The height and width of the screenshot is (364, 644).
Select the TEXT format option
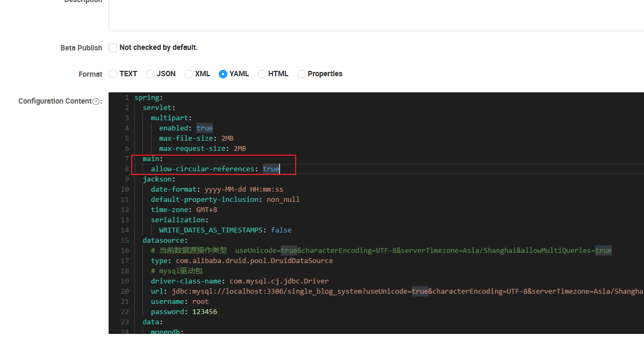(113, 74)
